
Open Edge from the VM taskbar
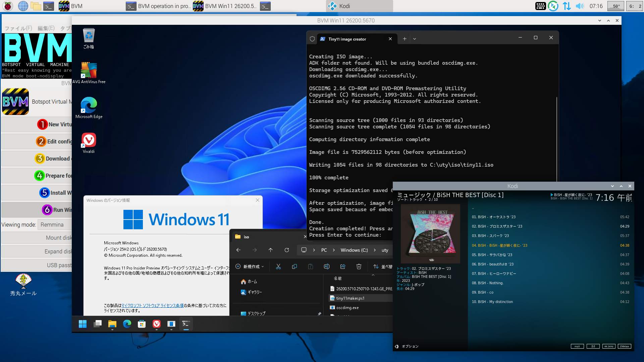point(127,324)
